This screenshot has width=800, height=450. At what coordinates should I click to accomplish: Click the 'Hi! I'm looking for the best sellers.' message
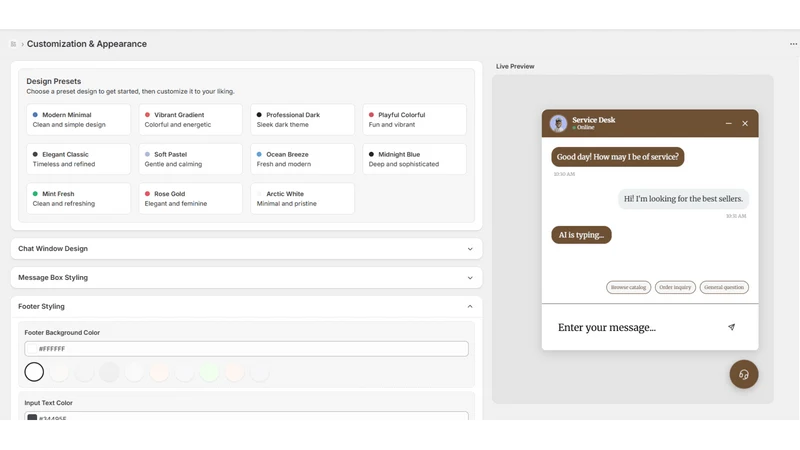(683, 199)
